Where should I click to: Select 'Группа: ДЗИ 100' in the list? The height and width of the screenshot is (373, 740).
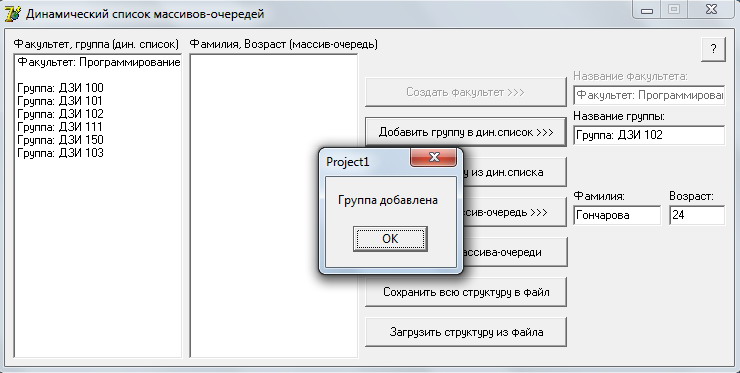(60, 88)
